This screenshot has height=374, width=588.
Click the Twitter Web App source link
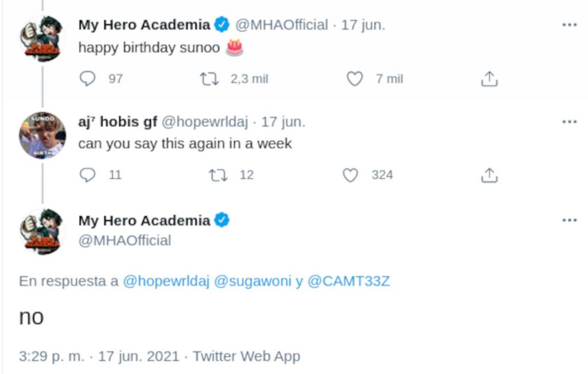(x=246, y=356)
